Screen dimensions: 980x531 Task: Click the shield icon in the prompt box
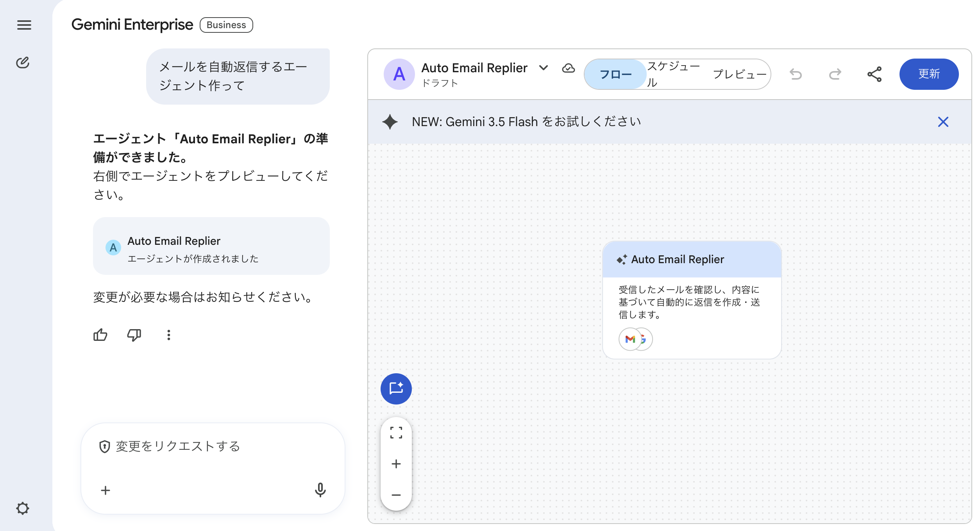pyautogui.click(x=104, y=446)
